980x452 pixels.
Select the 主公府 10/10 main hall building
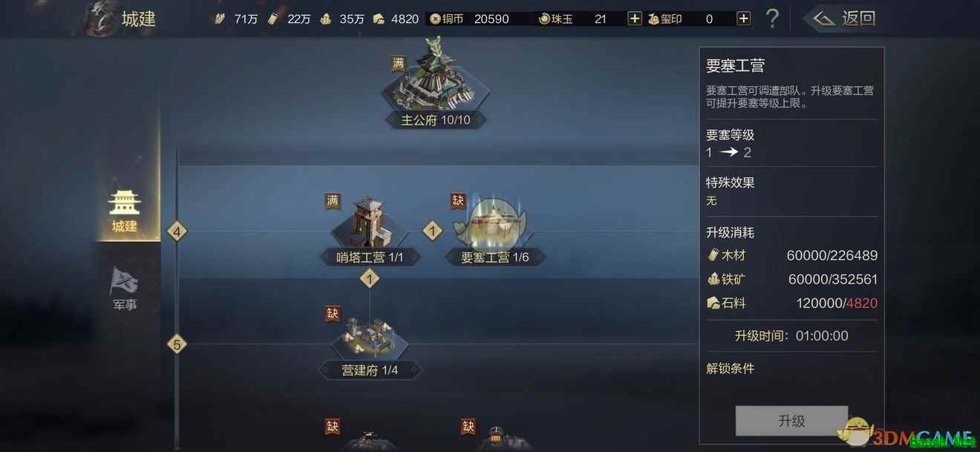click(x=435, y=83)
